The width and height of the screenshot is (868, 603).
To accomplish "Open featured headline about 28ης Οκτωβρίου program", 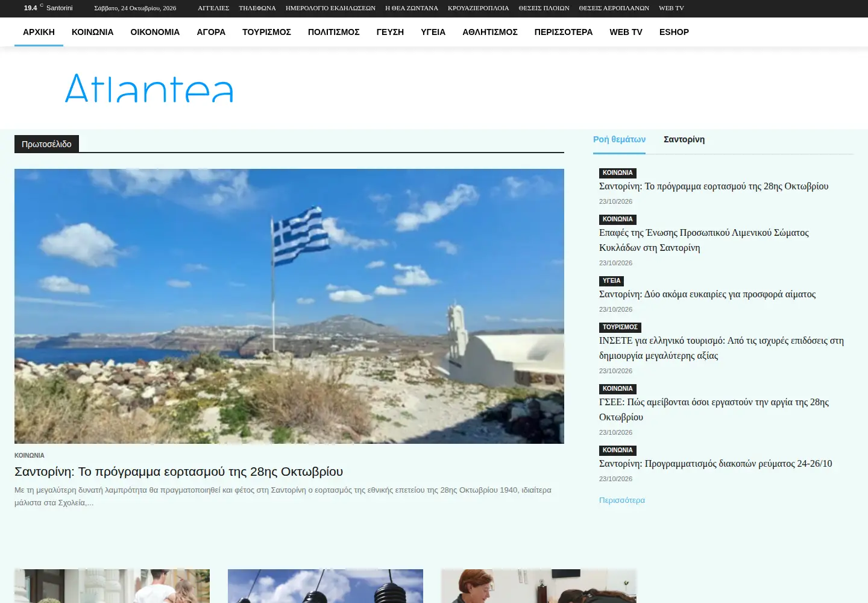I will (x=178, y=472).
